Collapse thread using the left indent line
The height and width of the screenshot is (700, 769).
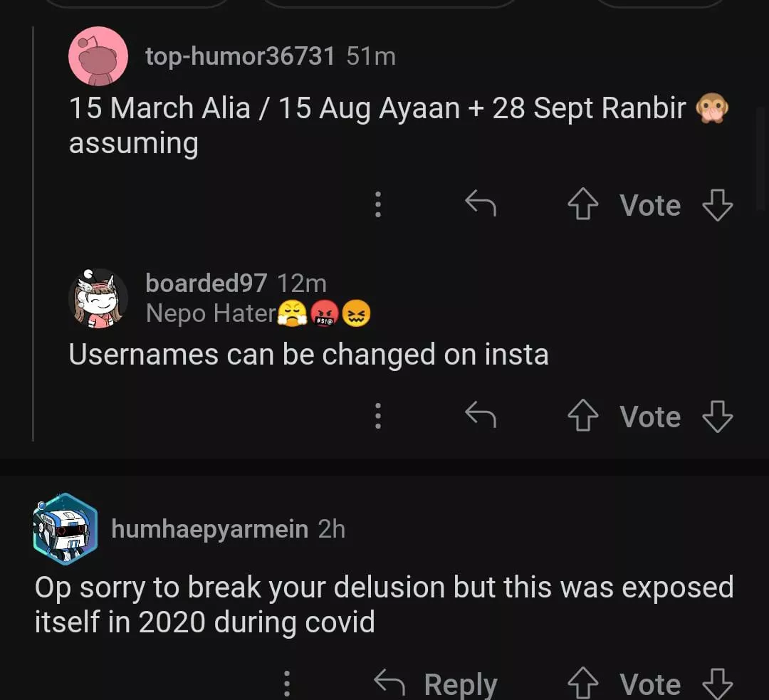[x=33, y=235]
